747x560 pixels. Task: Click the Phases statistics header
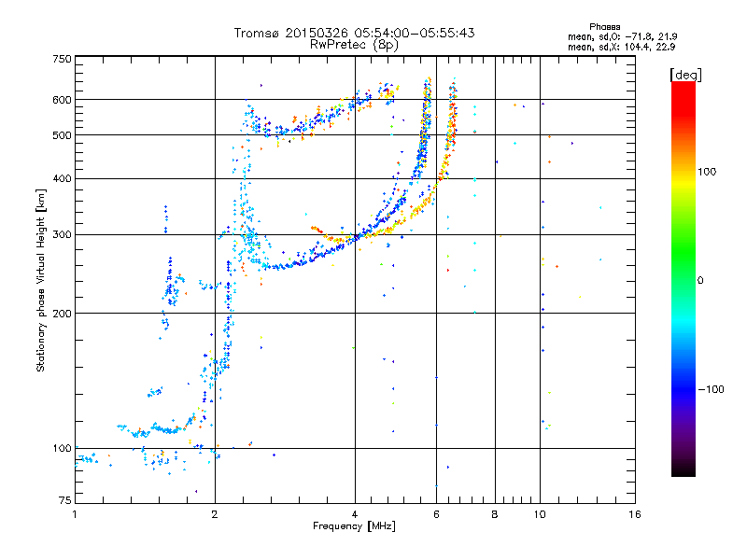pos(604,27)
